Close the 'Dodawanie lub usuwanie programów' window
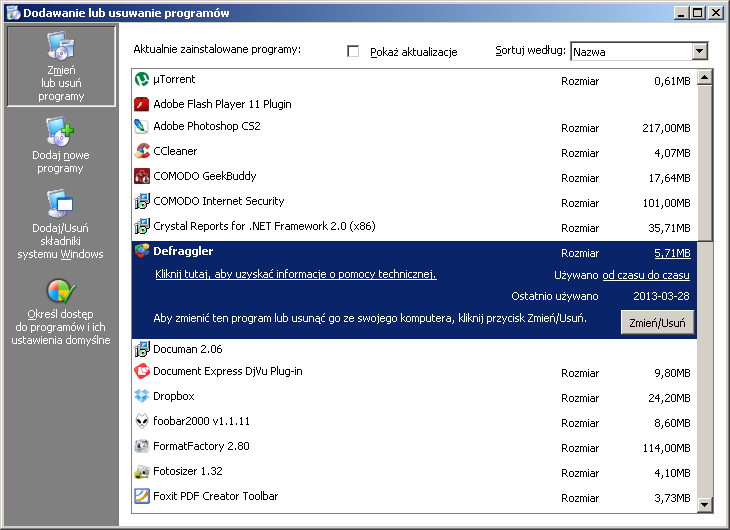This screenshot has width=730, height=530. coord(715,13)
